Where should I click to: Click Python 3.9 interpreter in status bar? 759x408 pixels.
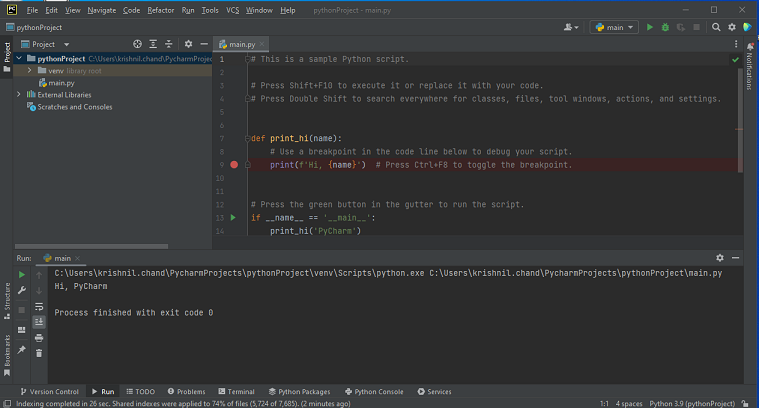pyautogui.click(x=692, y=404)
